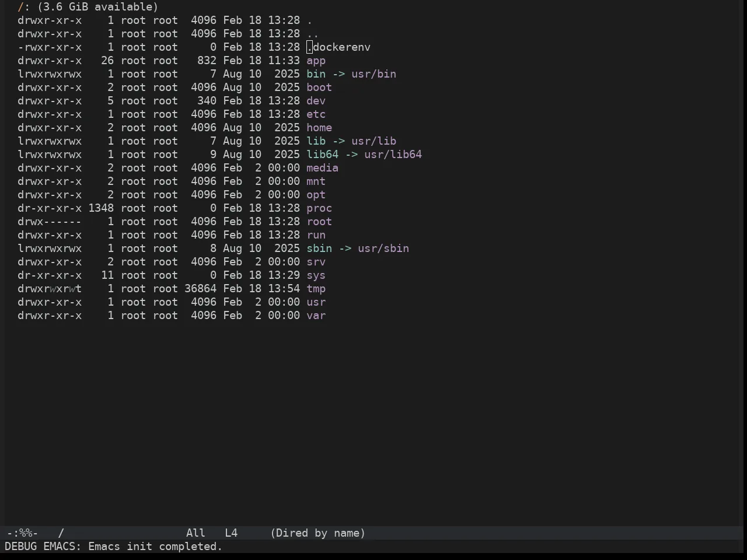Click link count 1348 in proc row
This screenshot has height=560, width=747.
(101, 208)
